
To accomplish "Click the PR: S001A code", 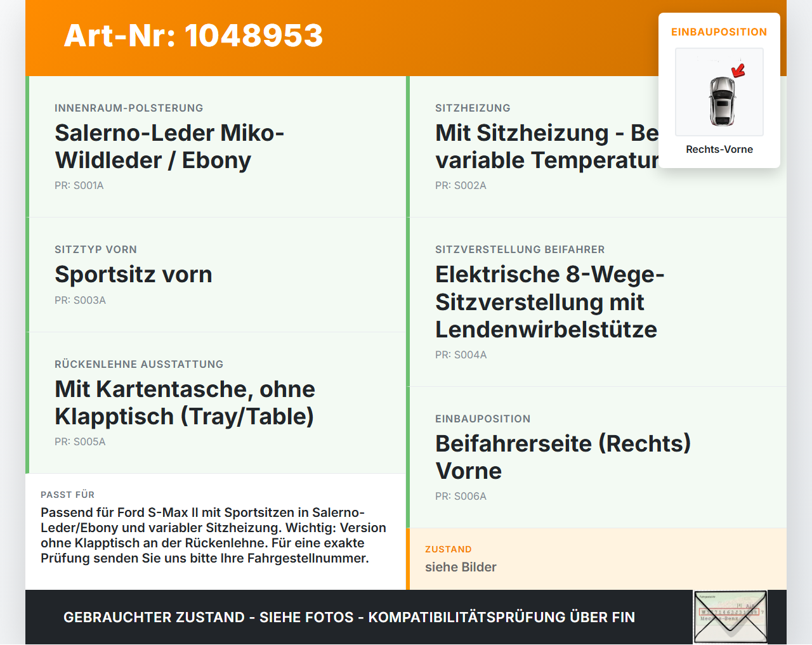I will coord(79,186).
